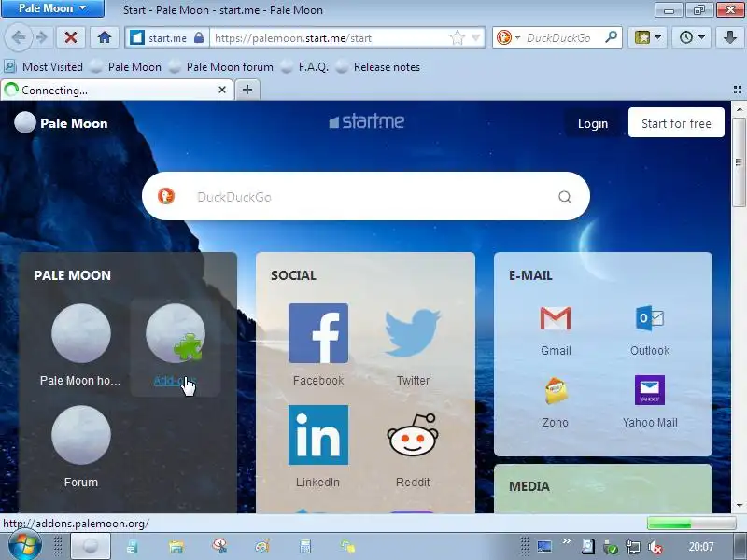Go back with the Back arrow button

tap(18, 37)
